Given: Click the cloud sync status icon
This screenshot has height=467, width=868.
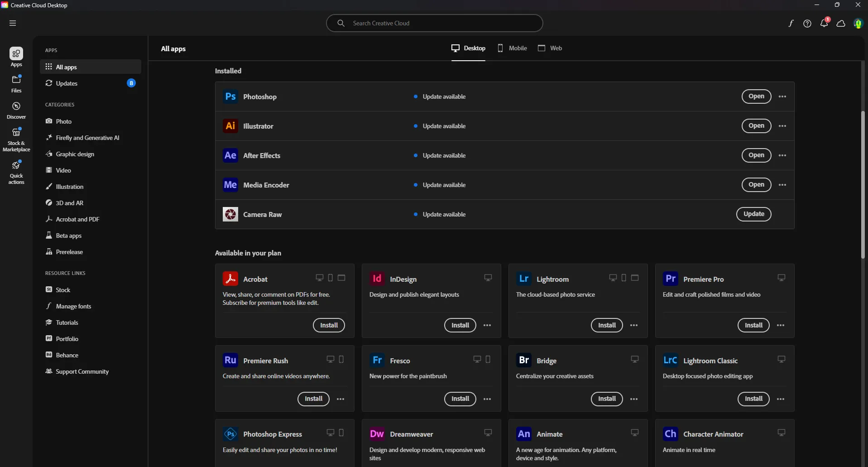Looking at the screenshot, I should [841, 24].
